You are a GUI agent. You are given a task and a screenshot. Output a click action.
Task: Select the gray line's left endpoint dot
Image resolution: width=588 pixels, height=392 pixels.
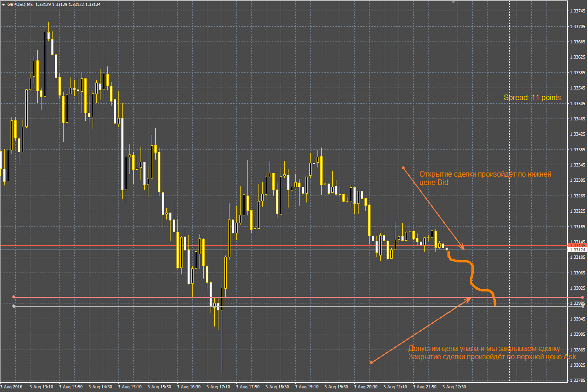point(14,306)
